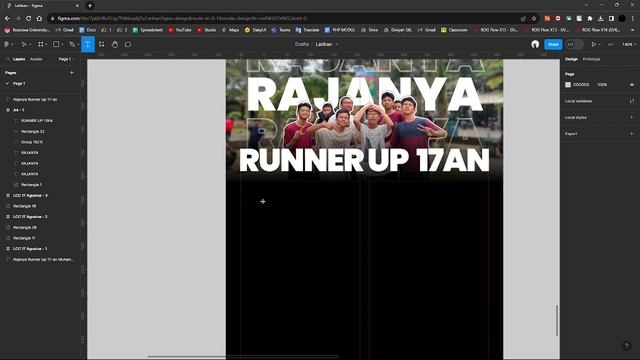Switch to the Prototype tab

click(x=591, y=59)
